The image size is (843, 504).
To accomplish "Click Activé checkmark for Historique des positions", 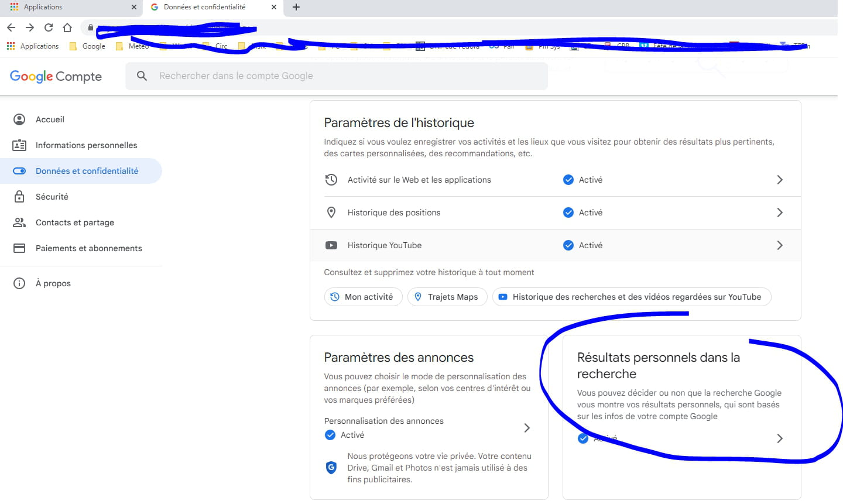I will point(568,212).
